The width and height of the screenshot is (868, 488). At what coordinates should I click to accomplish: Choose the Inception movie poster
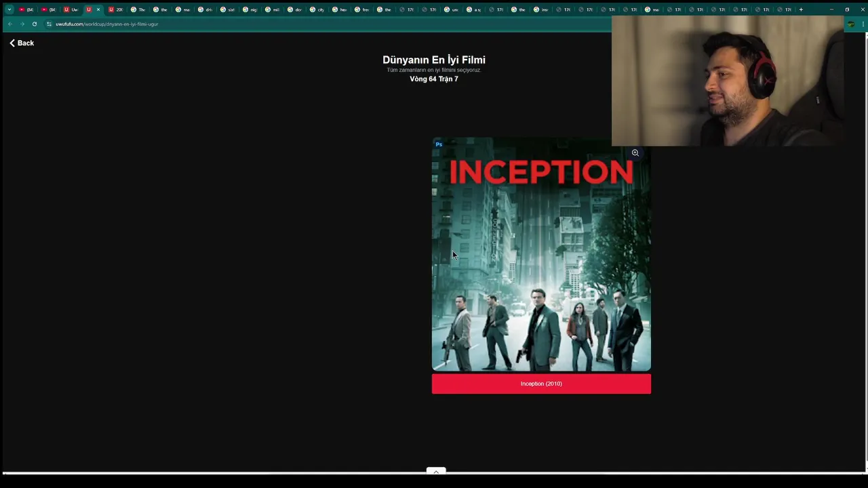(x=541, y=254)
